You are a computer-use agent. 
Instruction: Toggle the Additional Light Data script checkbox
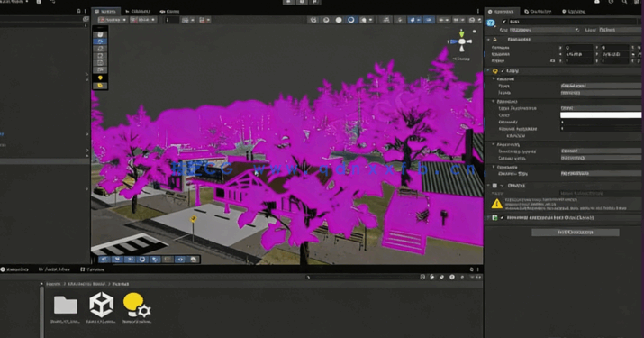pyautogui.click(x=502, y=217)
